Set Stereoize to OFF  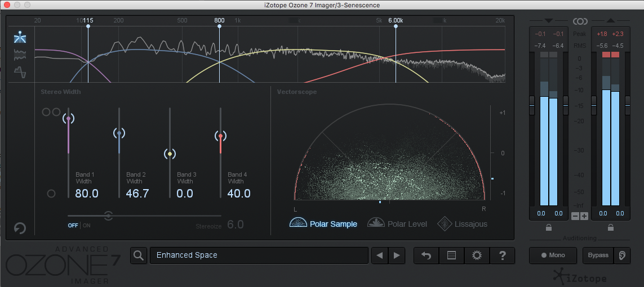[73, 226]
